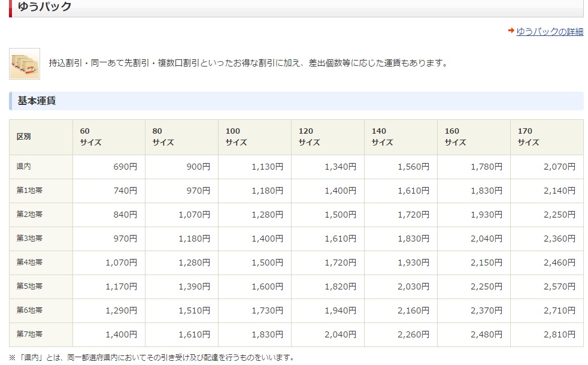
Task: Click the 80サイズ column header
Action: tap(181, 137)
